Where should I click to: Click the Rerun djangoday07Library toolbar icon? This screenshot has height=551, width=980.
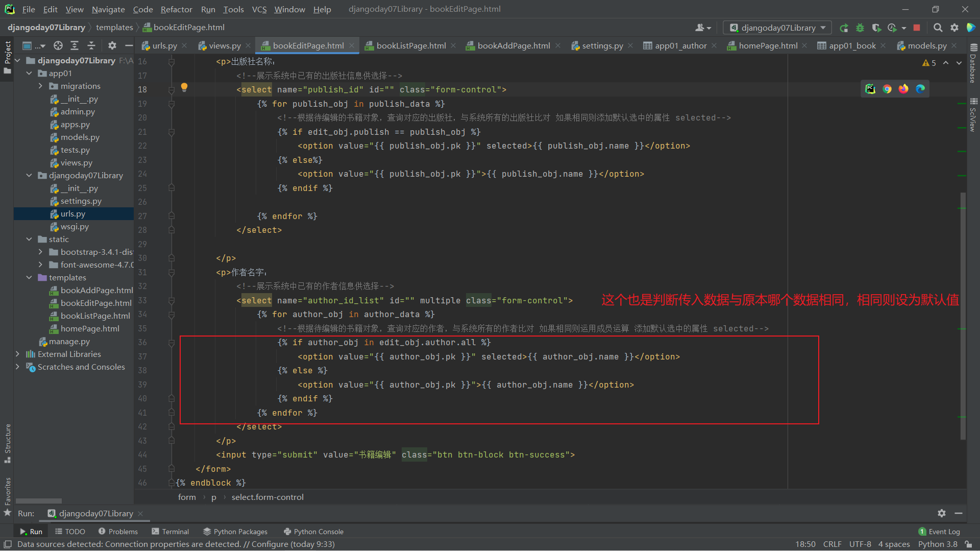[x=844, y=28]
